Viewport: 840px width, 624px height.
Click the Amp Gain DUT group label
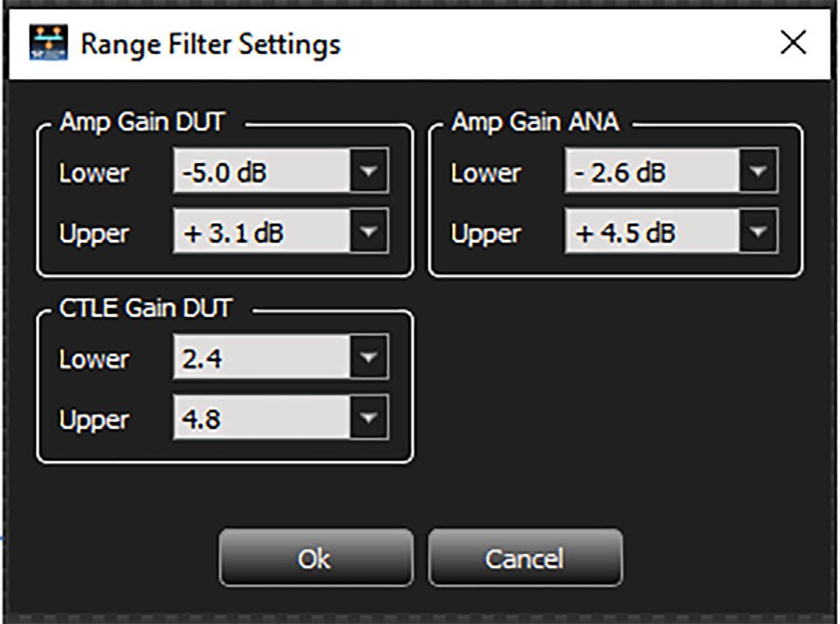(143, 121)
